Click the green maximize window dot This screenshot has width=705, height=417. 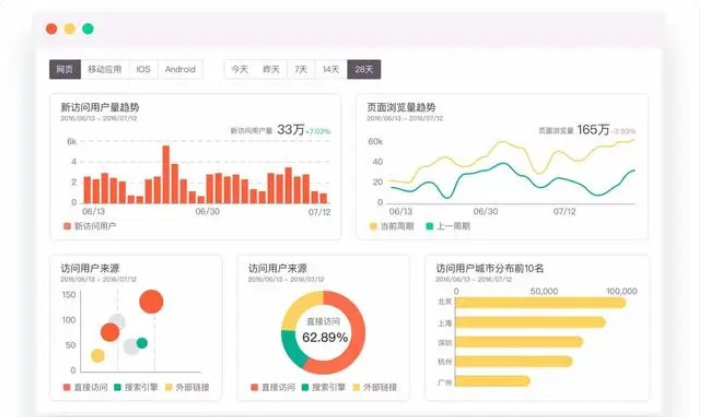click(88, 29)
